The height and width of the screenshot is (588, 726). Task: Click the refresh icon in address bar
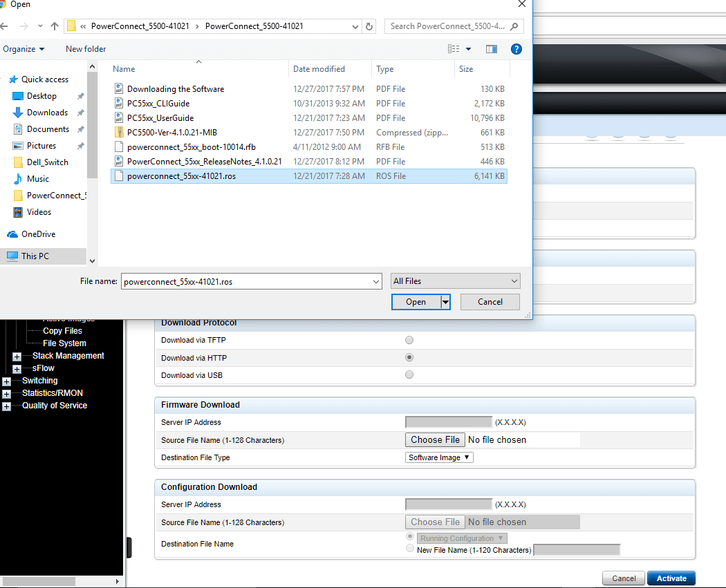(x=369, y=26)
